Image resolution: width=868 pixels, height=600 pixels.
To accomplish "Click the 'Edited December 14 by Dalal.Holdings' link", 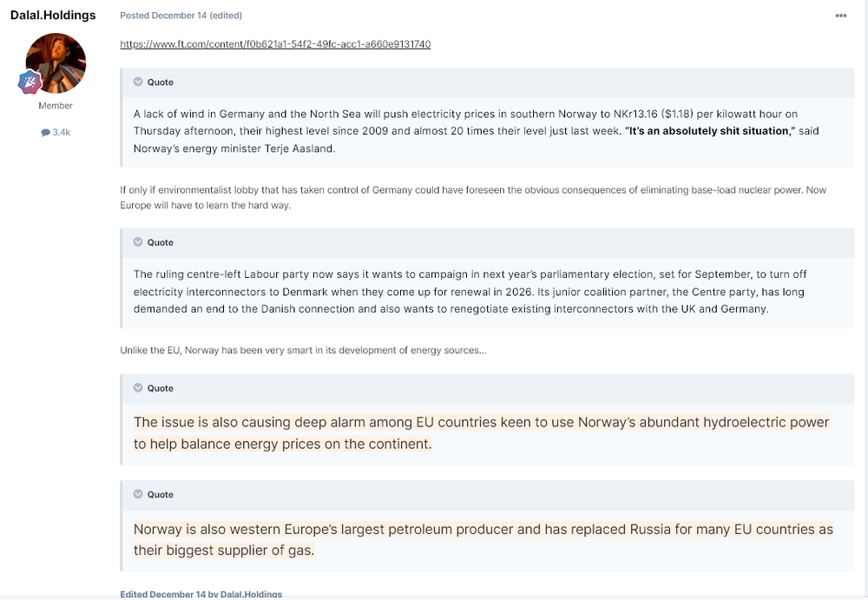I will [201, 594].
